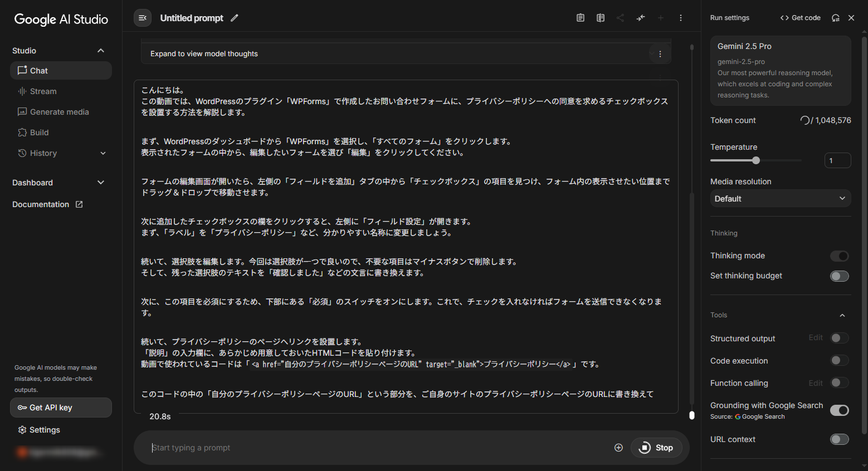
Task: Enable Set thinking budget switch
Action: 840,276
